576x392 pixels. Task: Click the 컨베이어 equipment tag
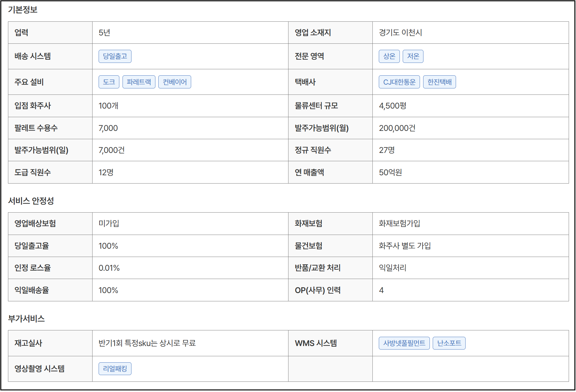click(x=175, y=82)
